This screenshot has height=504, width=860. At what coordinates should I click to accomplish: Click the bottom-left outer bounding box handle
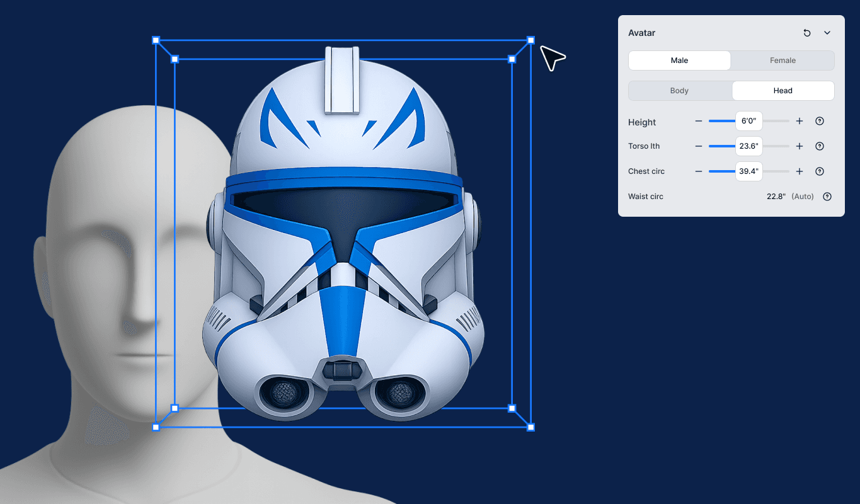[156, 427]
